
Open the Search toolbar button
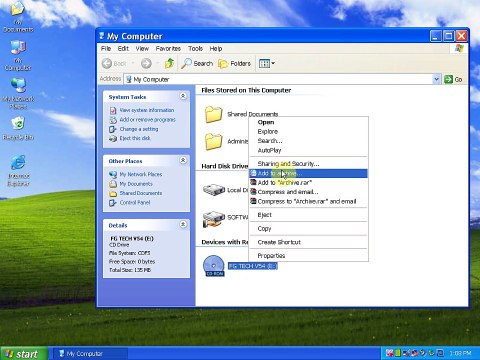click(197, 63)
